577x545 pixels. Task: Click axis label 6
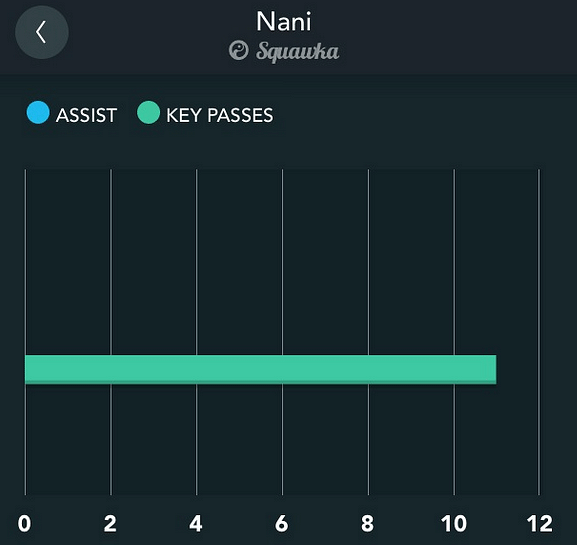pyautogui.click(x=282, y=523)
